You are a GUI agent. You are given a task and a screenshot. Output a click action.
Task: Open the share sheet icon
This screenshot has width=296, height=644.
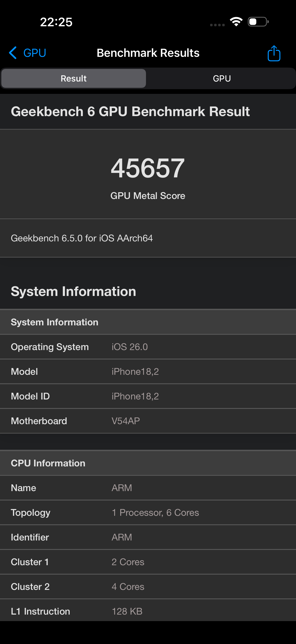click(274, 53)
